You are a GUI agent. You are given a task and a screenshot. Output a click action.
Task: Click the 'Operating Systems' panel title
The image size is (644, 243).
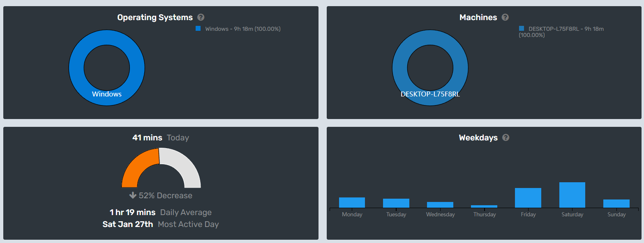click(x=155, y=17)
